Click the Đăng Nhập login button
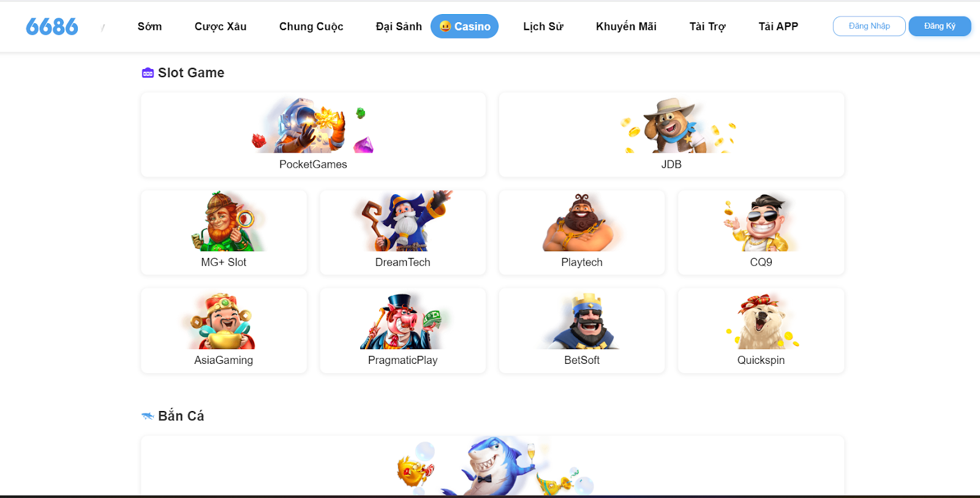Screen dimensions: 980x498 [x=869, y=26]
